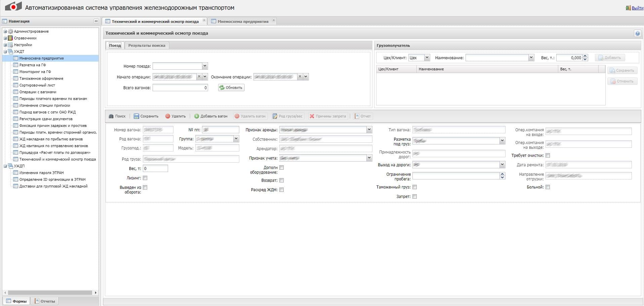644x306 pixels.
Task: Open the Признак аренды dropdown list
Action: (369, 130)
